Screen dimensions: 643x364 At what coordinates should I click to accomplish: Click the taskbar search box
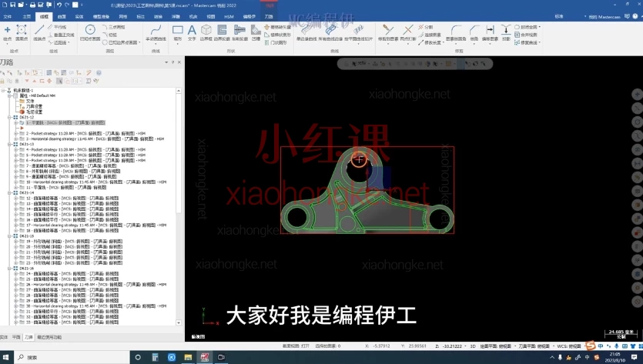(x=72, y=357)
